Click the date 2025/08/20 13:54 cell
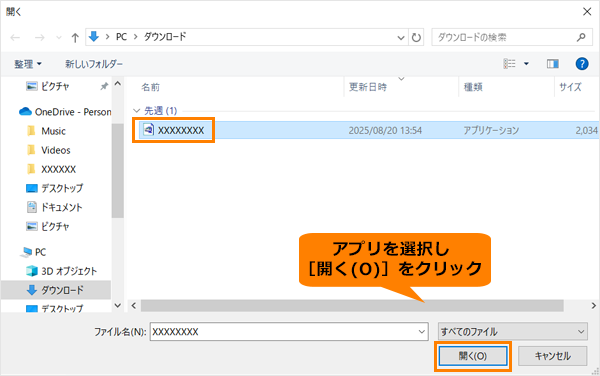This screenshot has width=600, height=376. pos(385,130)
